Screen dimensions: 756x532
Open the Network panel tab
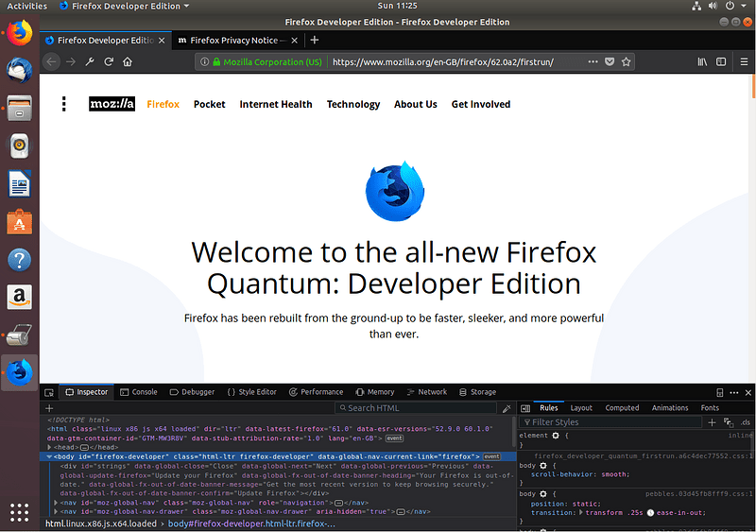427,392
